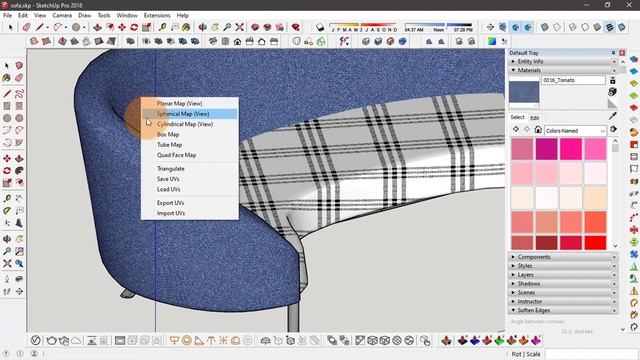
Task: Expand the Scenes panel
Action: tap(563, 293)
